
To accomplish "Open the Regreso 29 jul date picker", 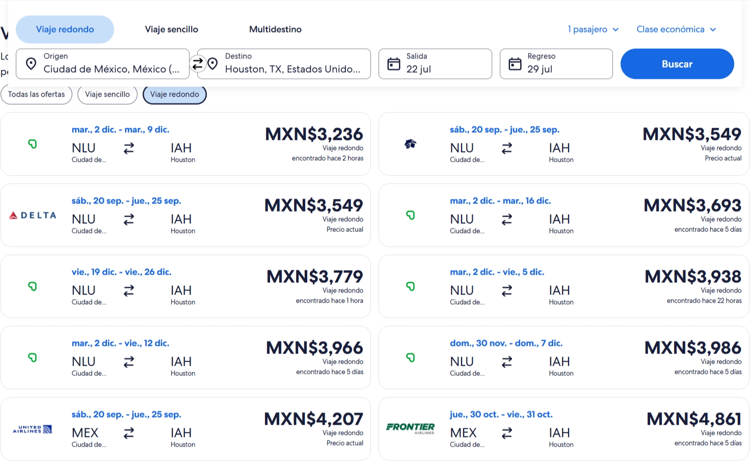I will (x=556, y=64).
